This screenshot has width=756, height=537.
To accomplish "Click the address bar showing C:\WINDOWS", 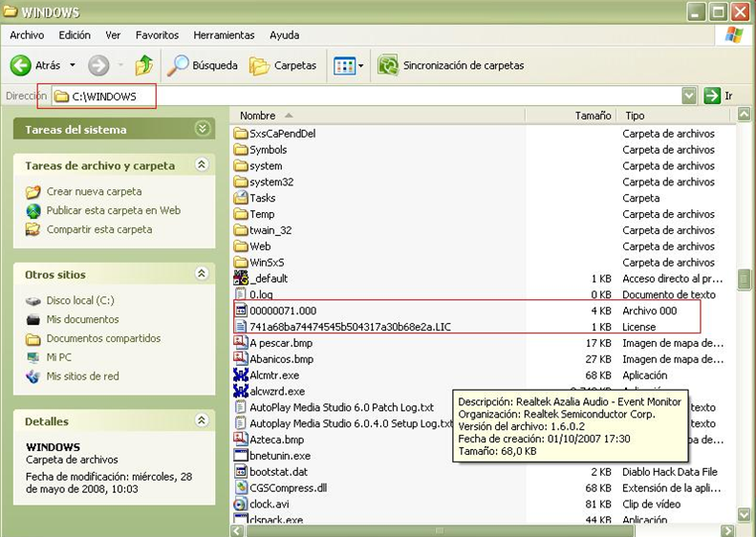I will [366, 96].
